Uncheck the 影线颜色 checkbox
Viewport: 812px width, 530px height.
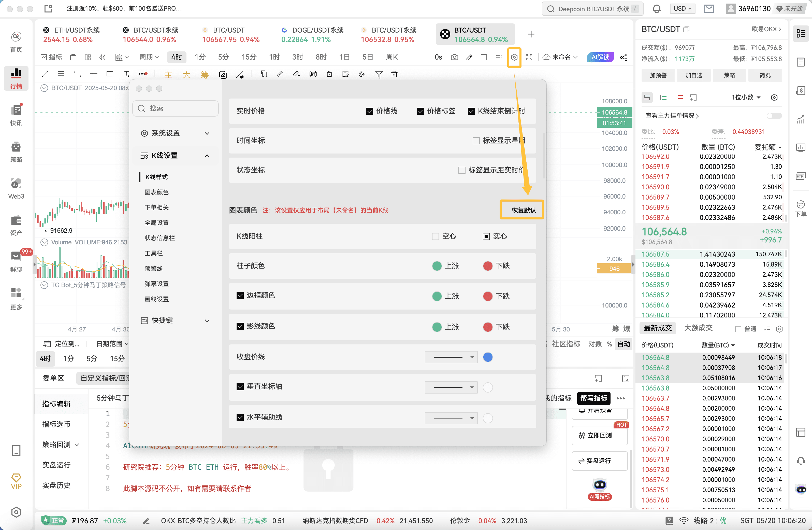pos(240,326)
